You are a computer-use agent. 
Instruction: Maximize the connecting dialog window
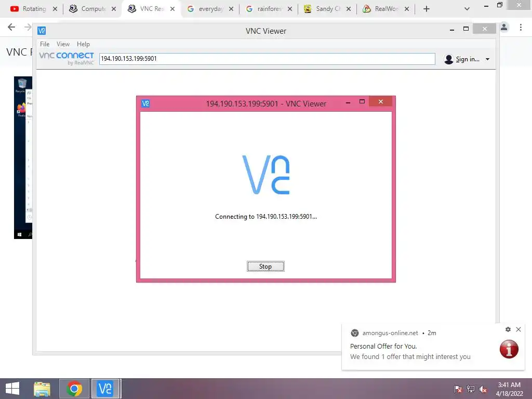[362, 101]
